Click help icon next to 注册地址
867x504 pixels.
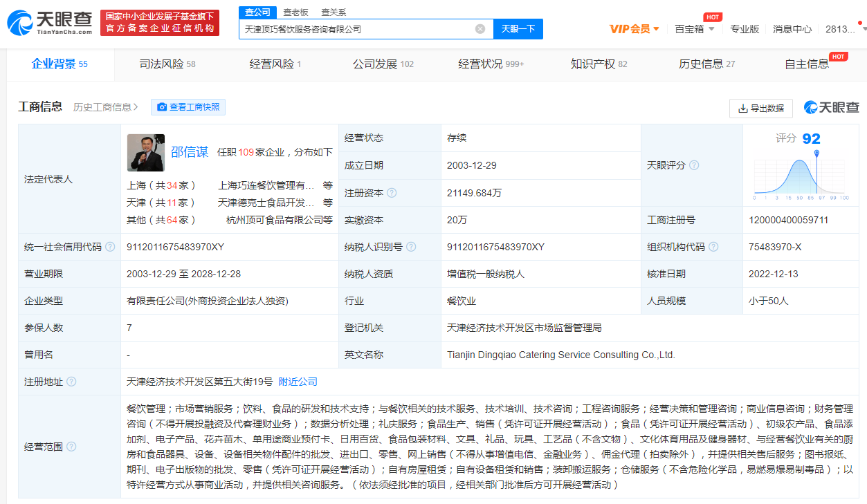[x=71, y=382]
